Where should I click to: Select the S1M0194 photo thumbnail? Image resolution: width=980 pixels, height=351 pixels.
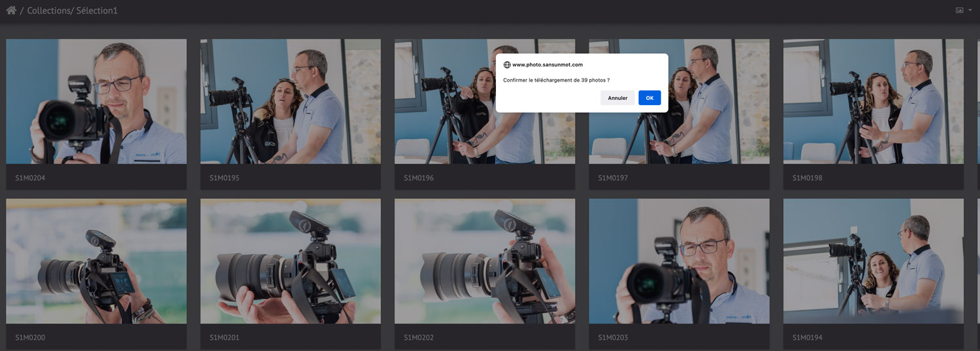click(x=873, y=261)
